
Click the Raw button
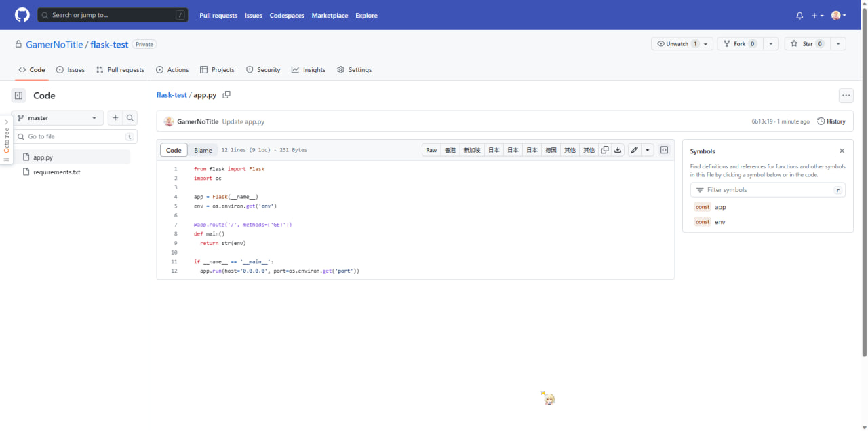pos(431,150)
